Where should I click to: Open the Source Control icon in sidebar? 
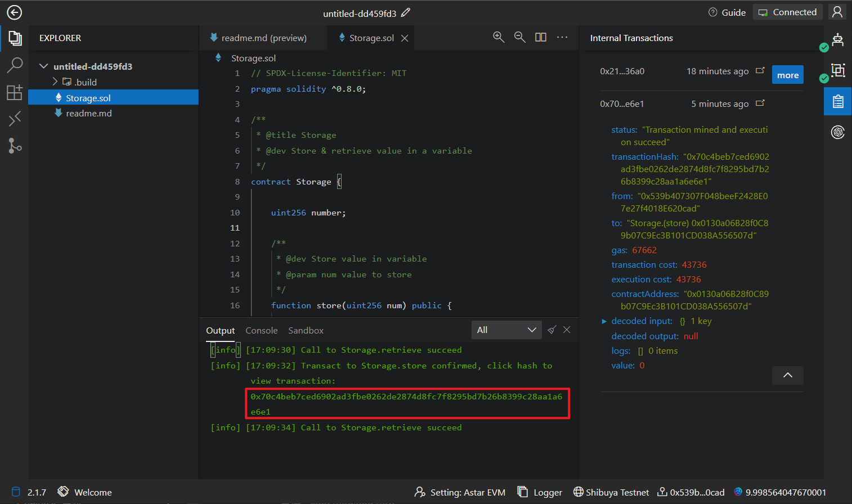point(15,146)
